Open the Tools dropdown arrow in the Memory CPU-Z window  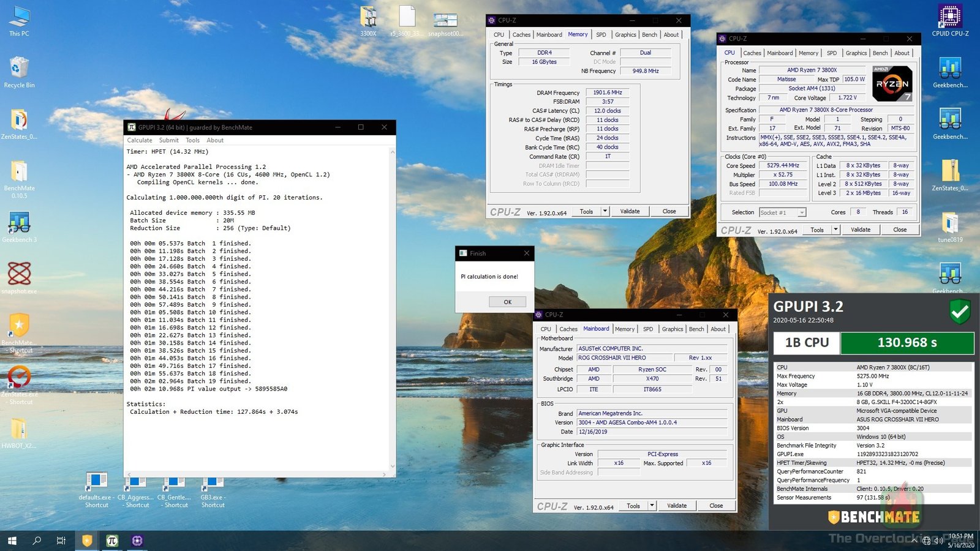pyautogui.click(x=605, y=211)
